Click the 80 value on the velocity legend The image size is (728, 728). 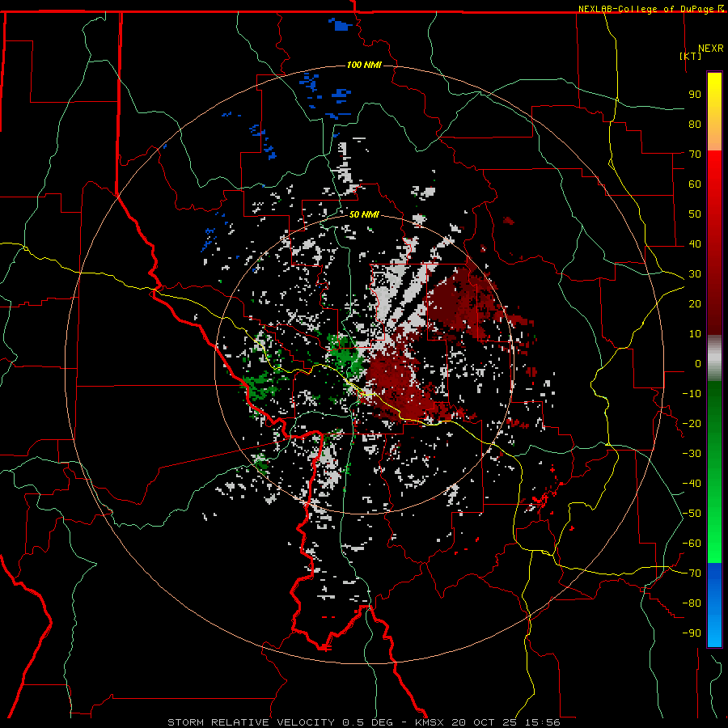point(695,125)
